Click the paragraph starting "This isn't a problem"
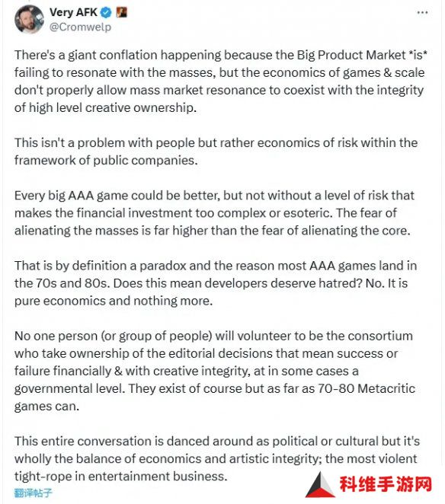The width and height of the screenshot is (445, 504). (x=216, y=152)
